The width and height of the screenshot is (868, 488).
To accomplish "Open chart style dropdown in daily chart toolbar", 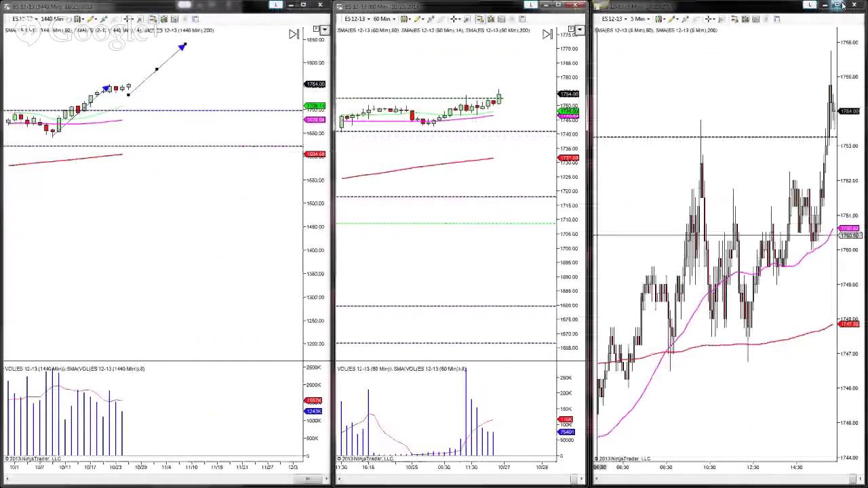I will coord(79,19).
